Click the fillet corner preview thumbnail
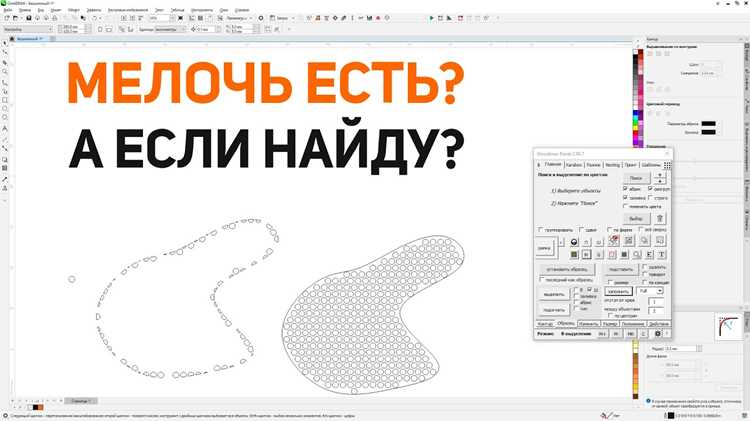Viewport: 750px width, 421px height. 727,327
